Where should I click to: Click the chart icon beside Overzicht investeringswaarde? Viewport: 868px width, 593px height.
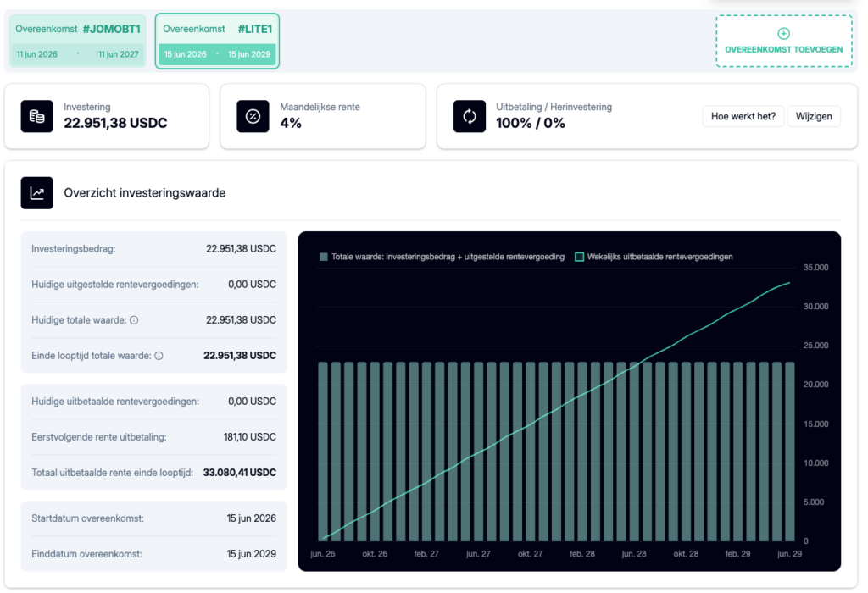coord(37,193)
